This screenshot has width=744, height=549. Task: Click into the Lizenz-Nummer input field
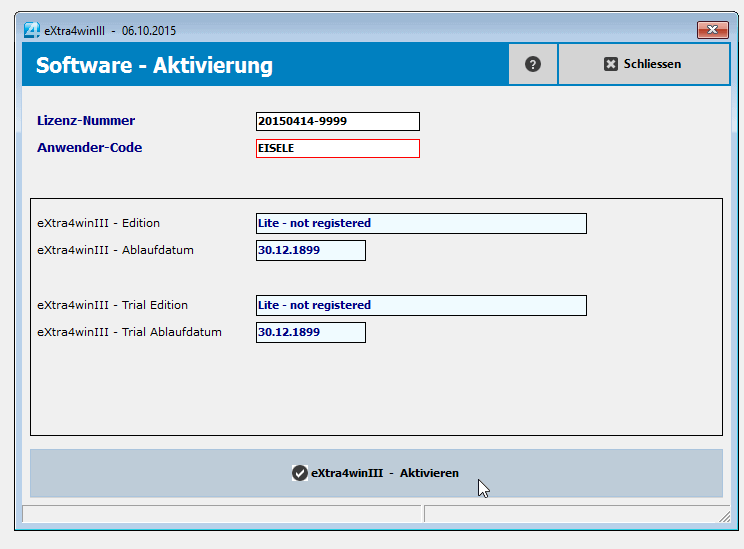[337, 121]
